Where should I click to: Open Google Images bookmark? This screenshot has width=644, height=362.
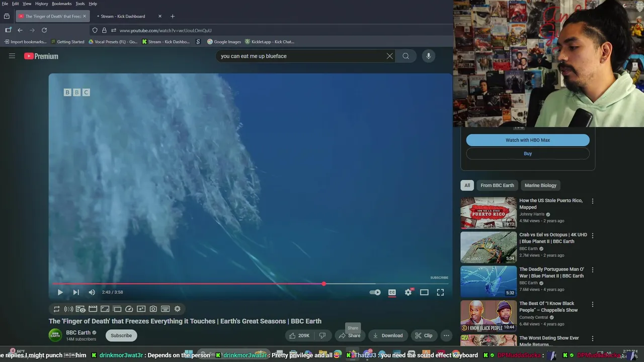pyautogui.click(x=224, y=42)
